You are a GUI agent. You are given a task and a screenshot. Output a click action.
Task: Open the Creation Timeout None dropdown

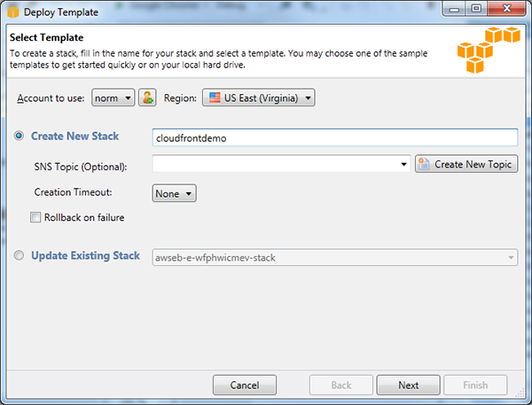(174, 193)
